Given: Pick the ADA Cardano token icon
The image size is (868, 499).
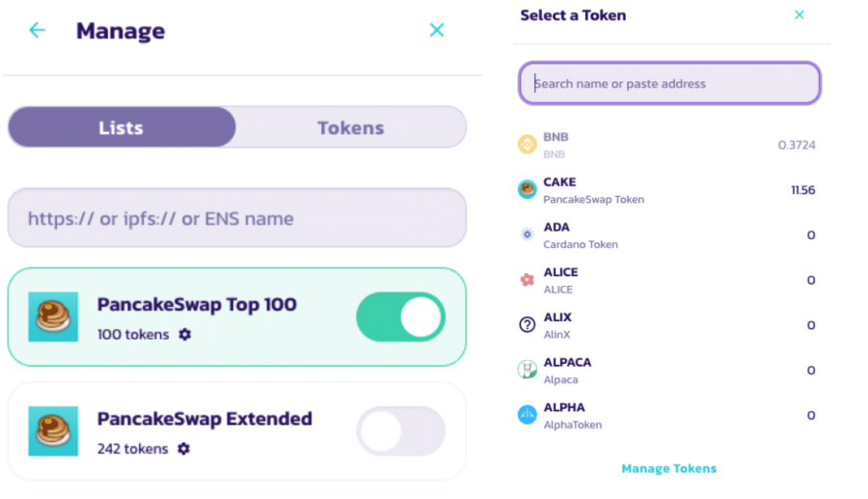Looking at the screenshot, I should click(527, 235).
